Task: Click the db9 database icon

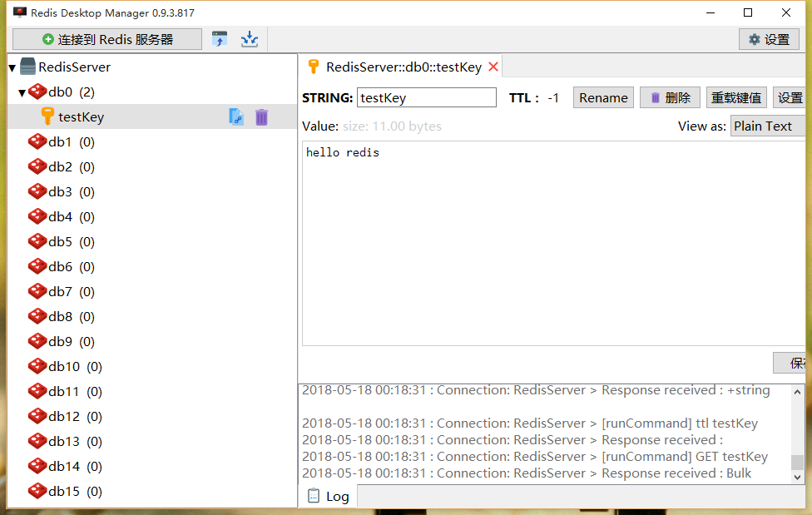Action: tap(37, 341)
